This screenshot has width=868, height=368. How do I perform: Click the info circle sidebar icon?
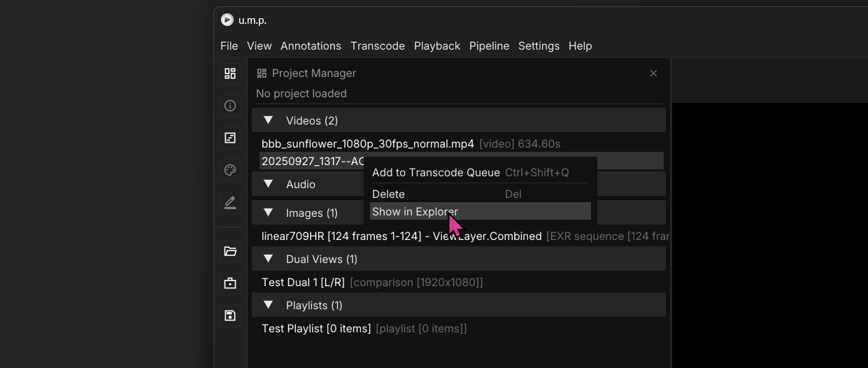230,106
